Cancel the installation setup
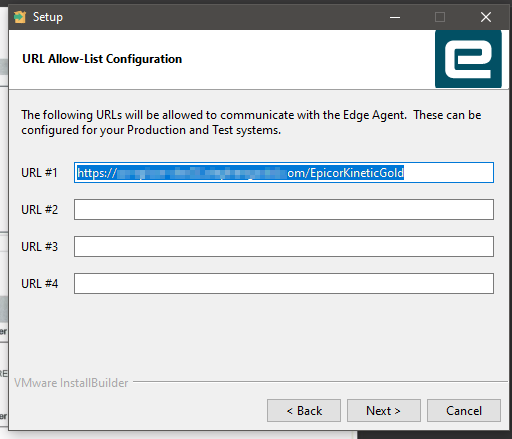This screenshot has width=512, height=439. point(464,411)
